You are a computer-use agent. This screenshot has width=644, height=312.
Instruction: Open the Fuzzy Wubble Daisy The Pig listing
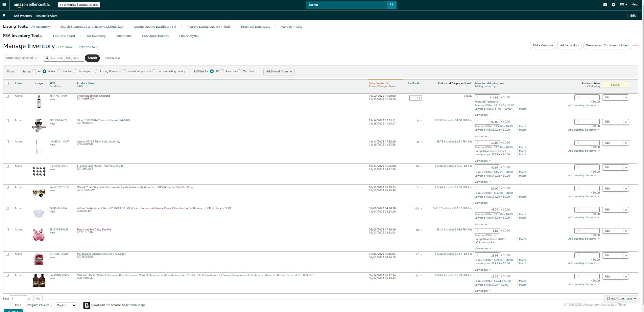pyautogui.click(x=94, y=229)
